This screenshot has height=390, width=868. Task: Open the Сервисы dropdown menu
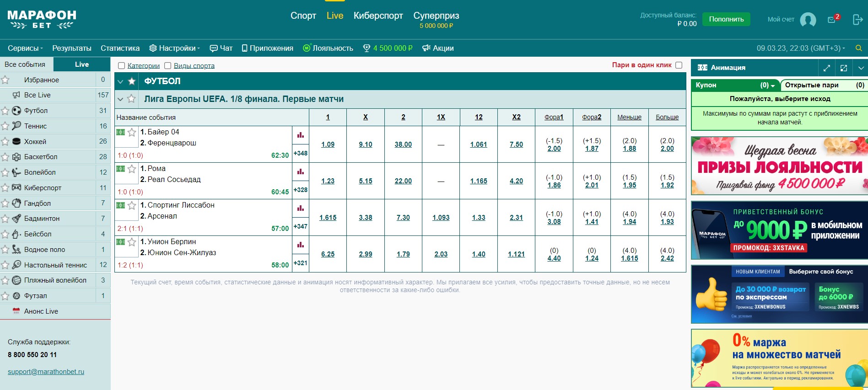pos(25,48)
